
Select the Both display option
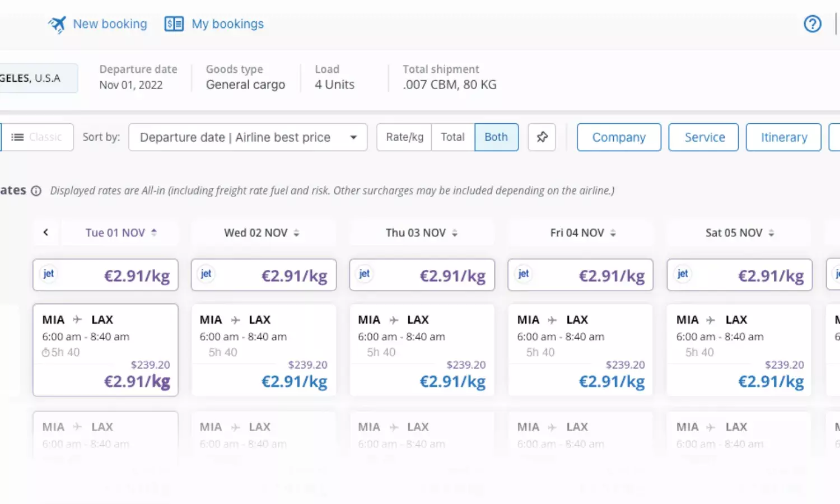pos(496,137)
